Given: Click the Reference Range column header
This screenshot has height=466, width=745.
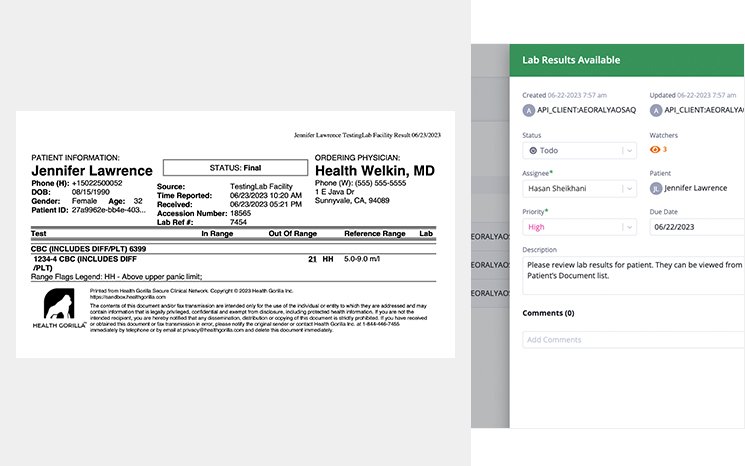Looking at the screenshot, I should [375, 233].
